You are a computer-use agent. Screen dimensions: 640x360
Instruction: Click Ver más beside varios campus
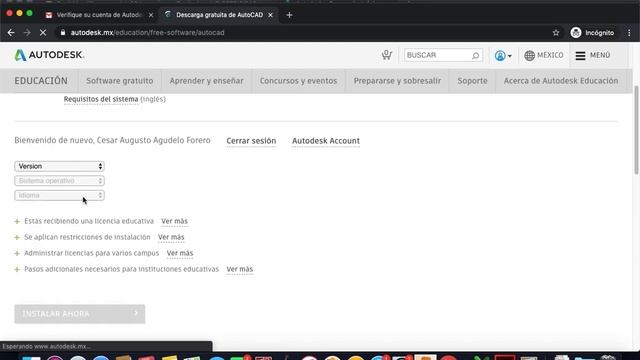coord(180,253)
